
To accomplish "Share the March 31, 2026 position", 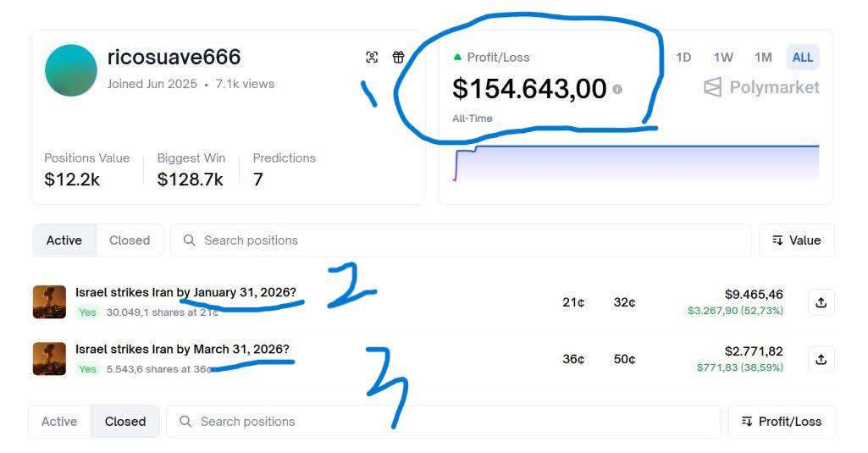I will [821, 359].
